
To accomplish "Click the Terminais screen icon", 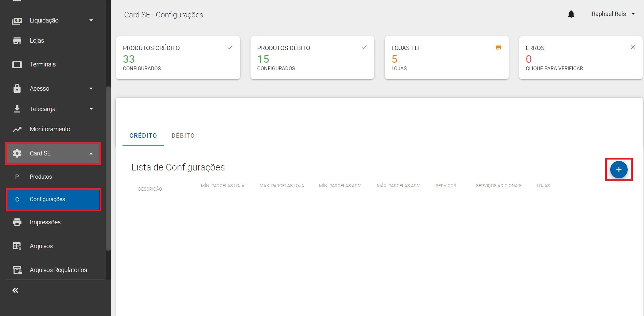I will [x=17, y=64].
